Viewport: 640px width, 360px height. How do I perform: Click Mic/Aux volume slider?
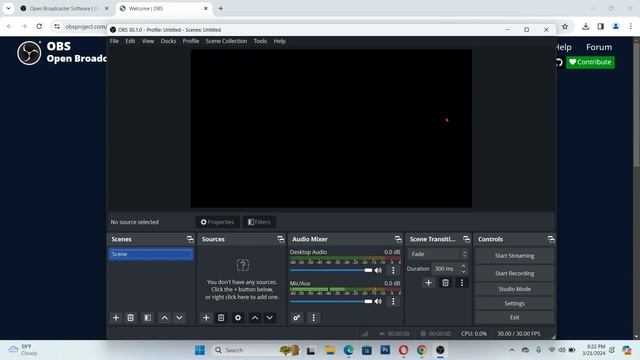331,301
